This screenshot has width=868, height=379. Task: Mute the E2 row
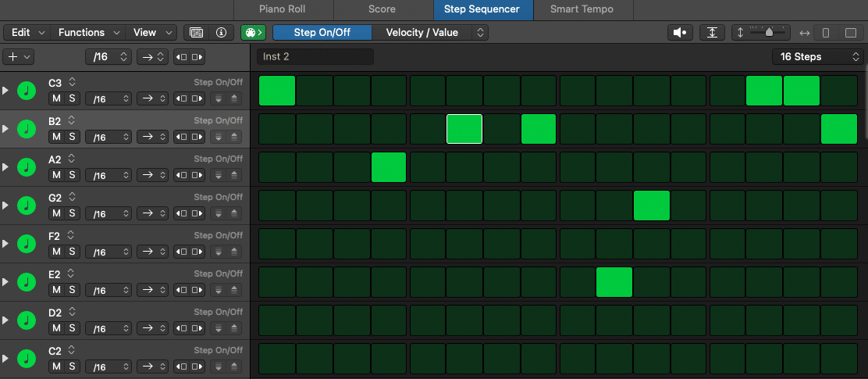click(x=56, y=290)
